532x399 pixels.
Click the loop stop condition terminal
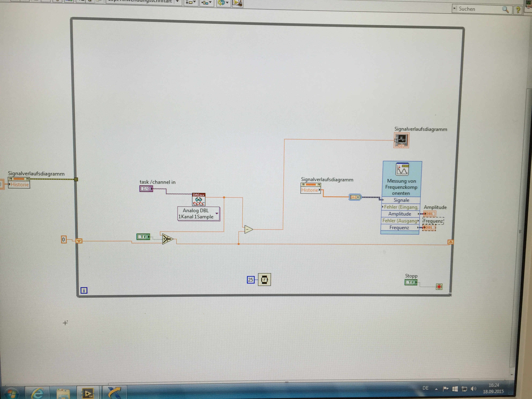(439, 287)
